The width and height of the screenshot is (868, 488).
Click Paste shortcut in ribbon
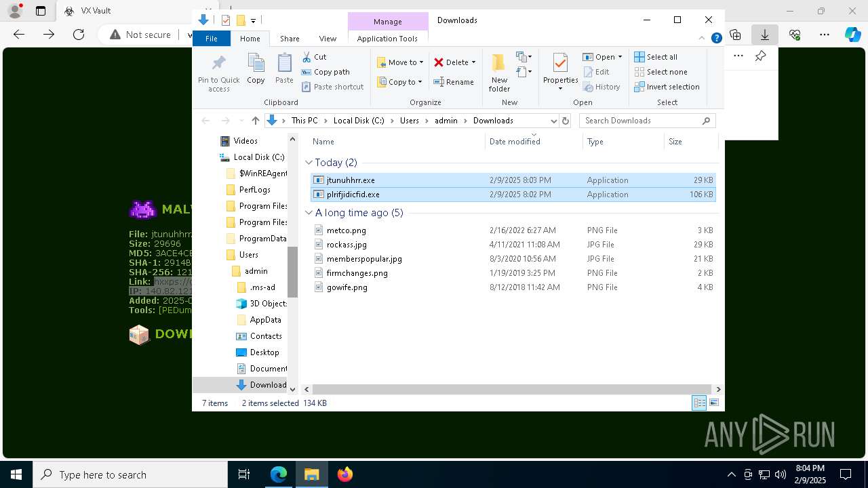pyautogui.click(x=332, y=87)
